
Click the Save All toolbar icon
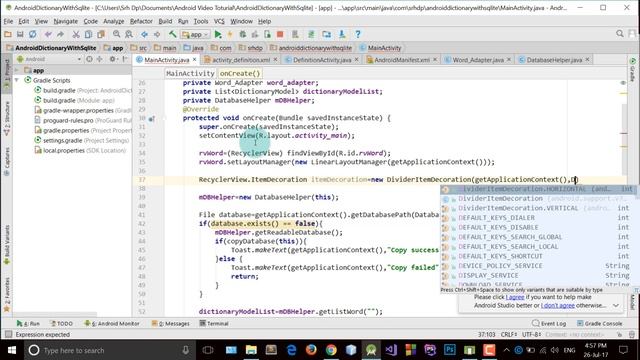click(20, 34)
